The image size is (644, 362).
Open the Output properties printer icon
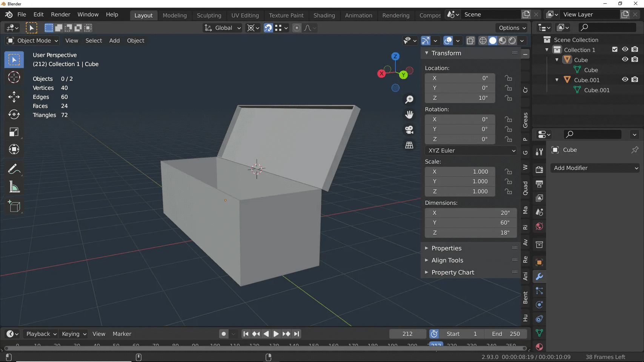coord(539,184)
